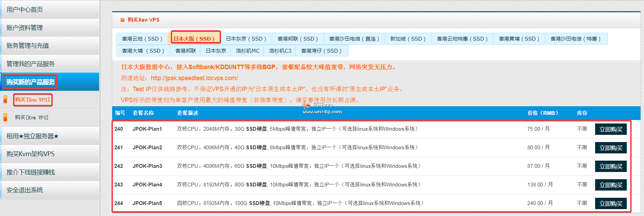Click the 价格 (RMB) column header
Viewport: 644px width, 216px height.
[543, 113]
